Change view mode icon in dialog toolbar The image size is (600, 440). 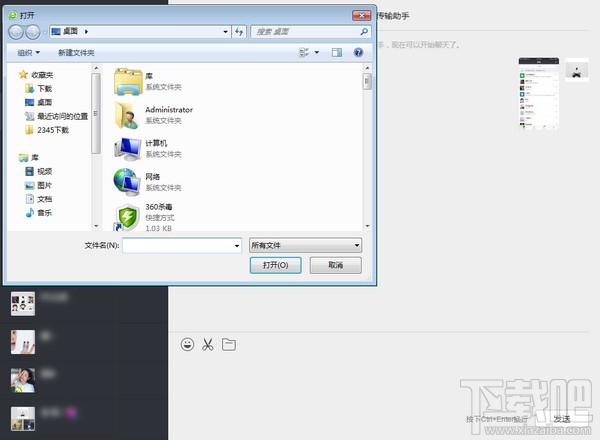coord(304,52)
